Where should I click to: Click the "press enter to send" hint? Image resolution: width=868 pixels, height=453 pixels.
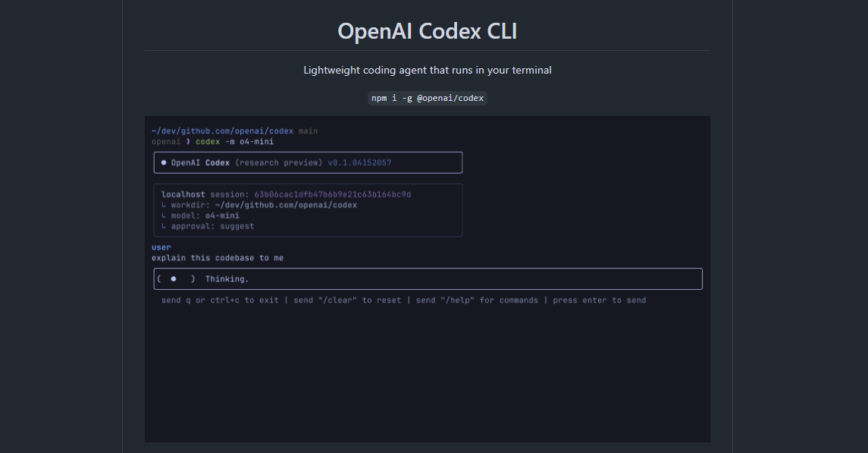(600, 300)
